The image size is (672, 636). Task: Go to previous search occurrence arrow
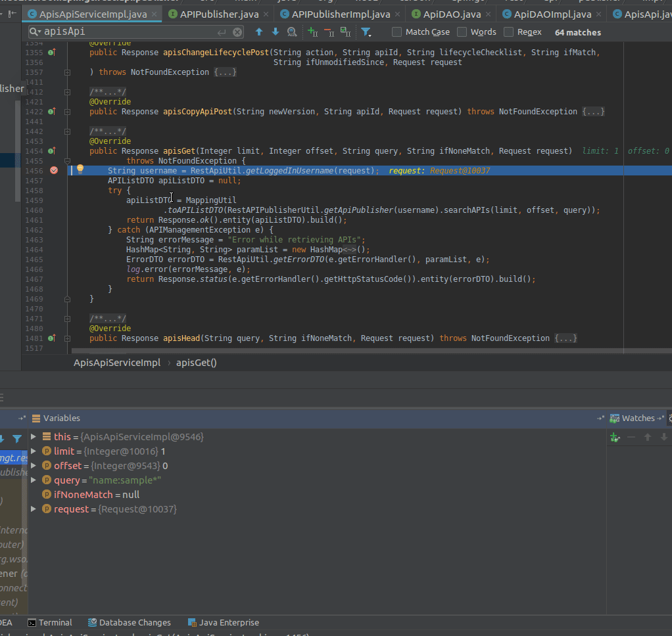pyautogui.click(x=259, y=32)
